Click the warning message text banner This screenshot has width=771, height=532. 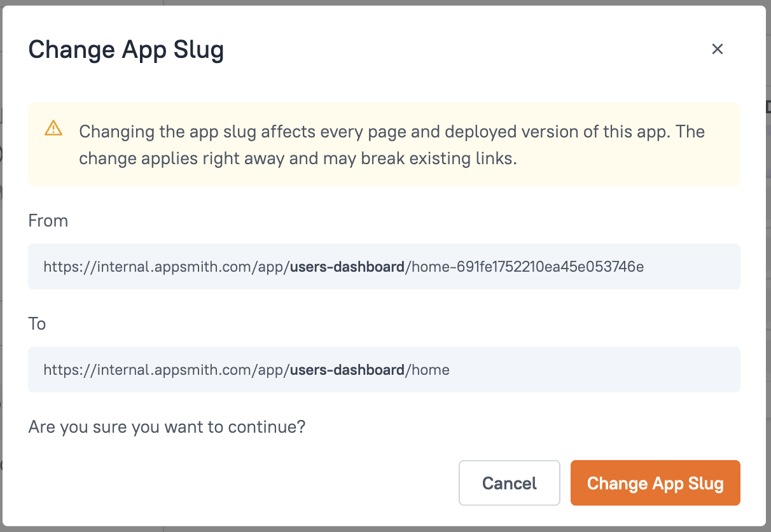point(391,144)
